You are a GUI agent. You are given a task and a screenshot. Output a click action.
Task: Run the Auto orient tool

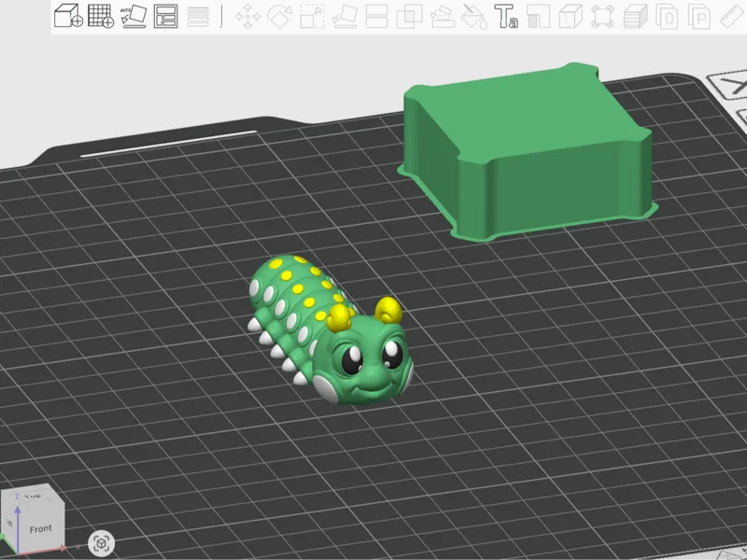coord(133,16)
